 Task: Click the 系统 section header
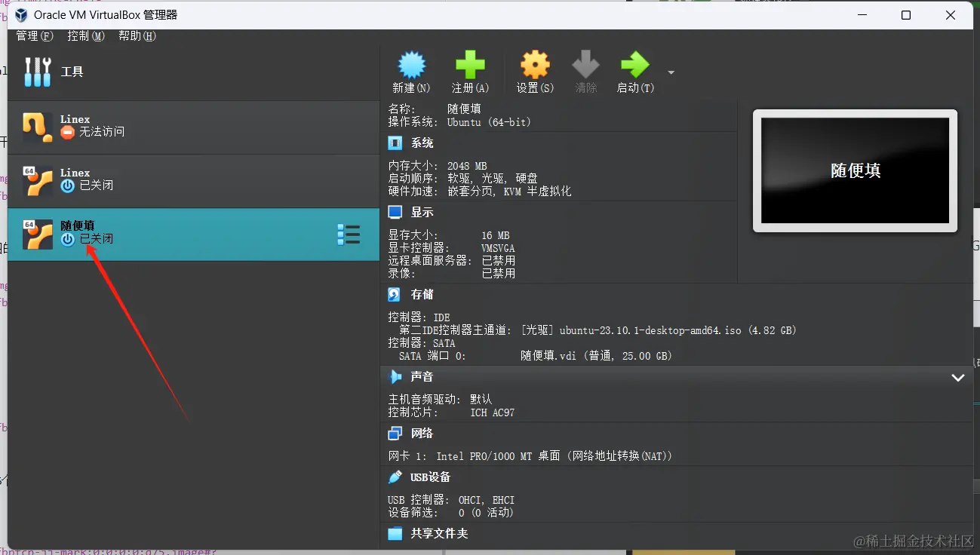(422, 143)
